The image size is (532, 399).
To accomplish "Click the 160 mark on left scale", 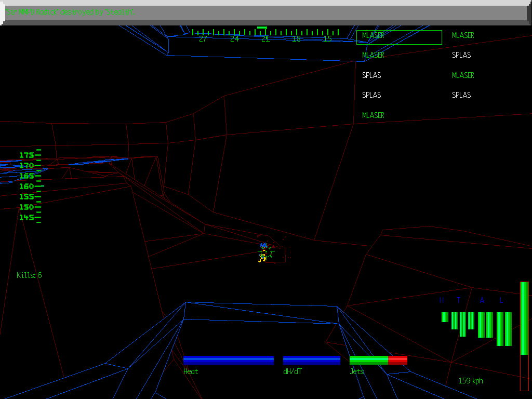I will click(27, 186).
